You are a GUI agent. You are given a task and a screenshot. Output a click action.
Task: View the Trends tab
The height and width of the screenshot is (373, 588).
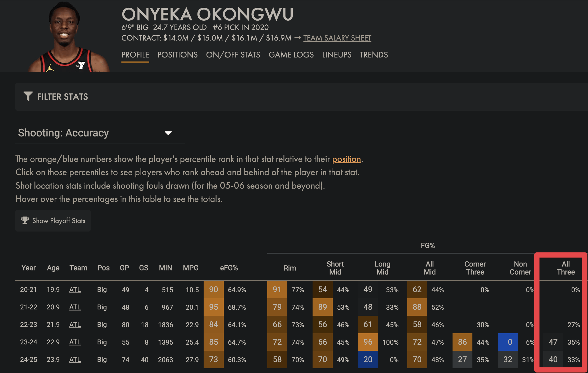pos(374,55)
